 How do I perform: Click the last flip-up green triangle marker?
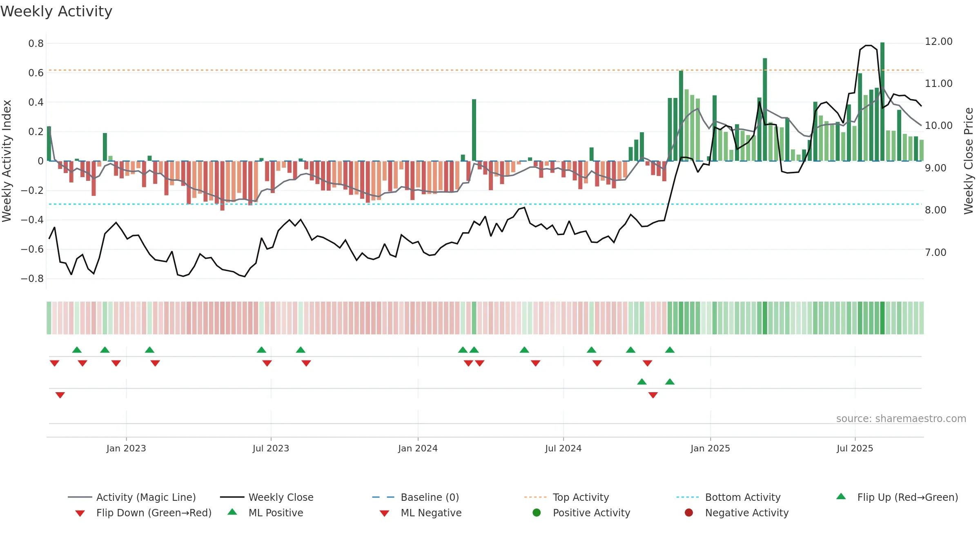pyautogui.click(x=670, y=350)
